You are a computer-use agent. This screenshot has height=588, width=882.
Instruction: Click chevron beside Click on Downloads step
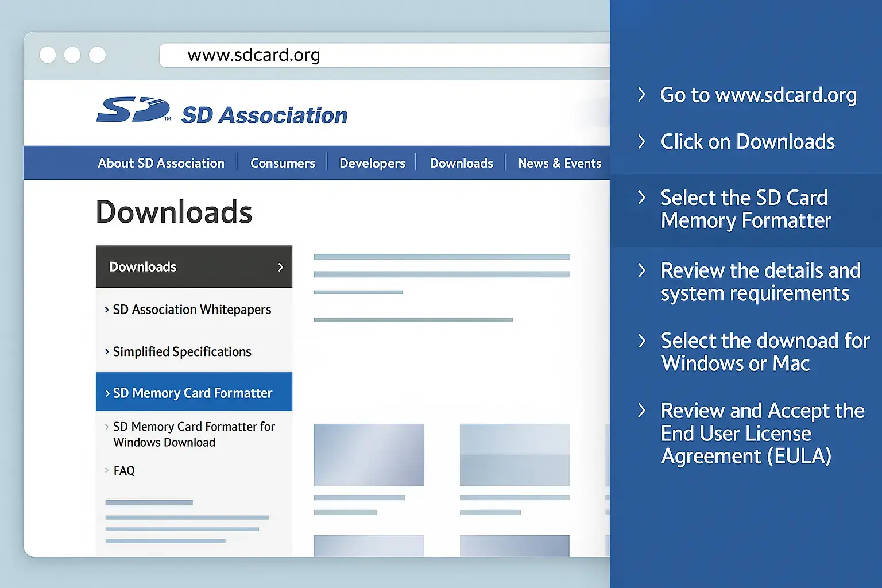pyautogui.click(x=642, y=142)
